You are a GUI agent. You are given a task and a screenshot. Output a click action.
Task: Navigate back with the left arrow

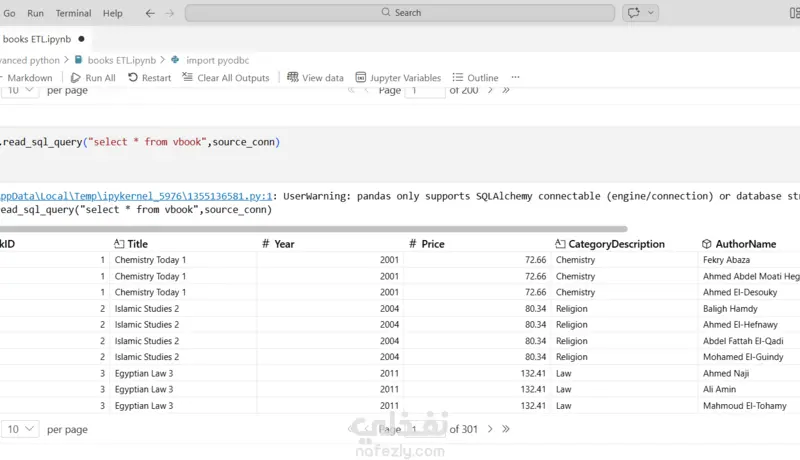[x=150, y=13]
